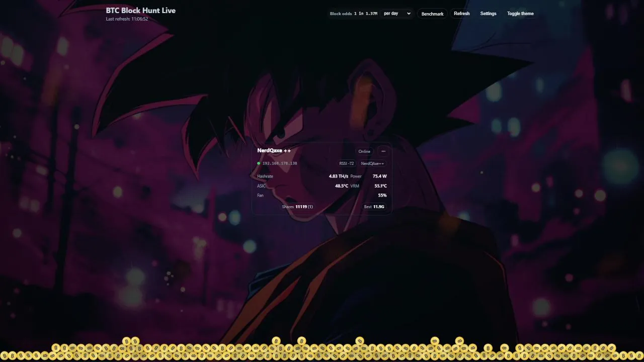644x362 pixels.
Task: Click the Fan label
Action: click(260, 195)
